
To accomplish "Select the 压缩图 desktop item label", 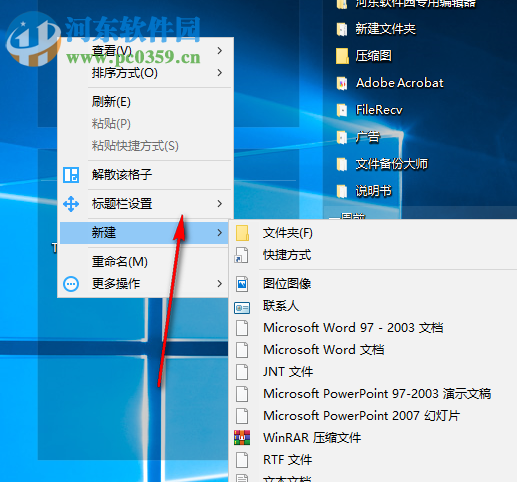I will click(x=373, y=56).
